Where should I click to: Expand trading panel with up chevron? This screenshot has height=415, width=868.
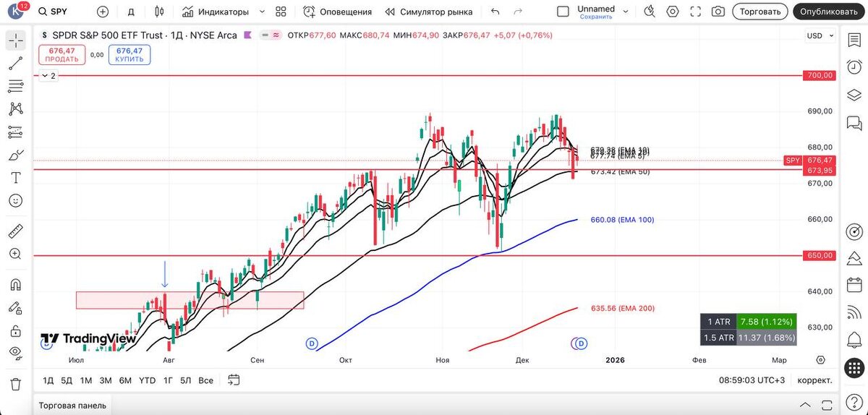[x=806, y=404]
